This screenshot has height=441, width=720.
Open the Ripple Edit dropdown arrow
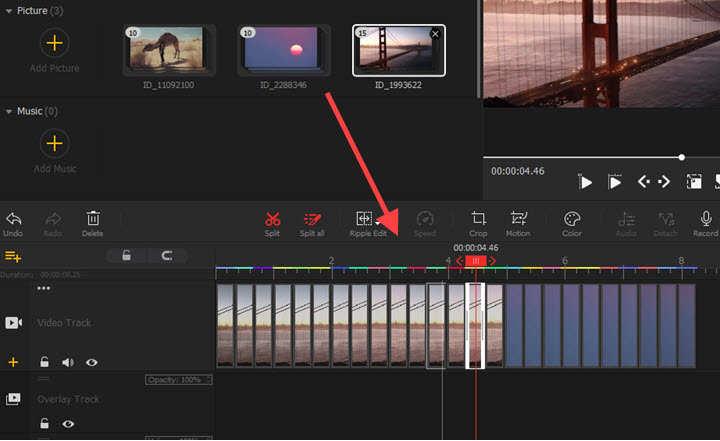point(377,223)
